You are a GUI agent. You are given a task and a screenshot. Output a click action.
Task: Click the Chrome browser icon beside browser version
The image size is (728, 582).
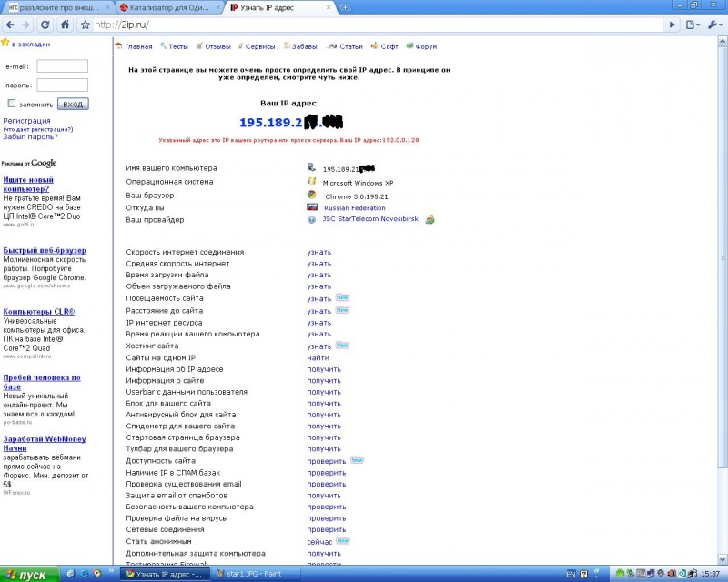(311, 196)
